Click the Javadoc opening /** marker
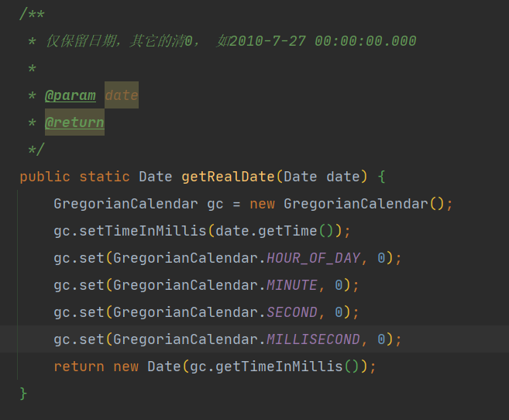Screen dimensions: 509x420 (x=32, y=14)
